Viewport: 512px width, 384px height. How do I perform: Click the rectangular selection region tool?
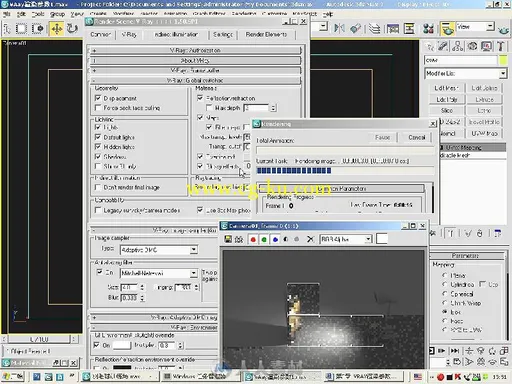[21, 29]
